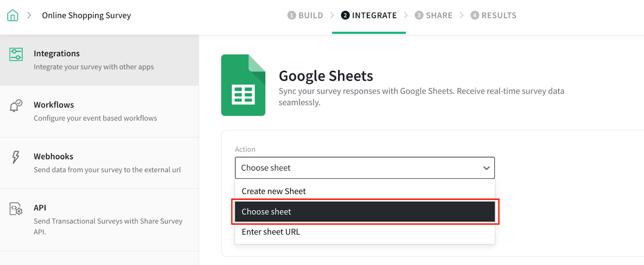Click 'Configure your event based workflows' text
Viewport: 644px width, 265px height.
(95, 118)
